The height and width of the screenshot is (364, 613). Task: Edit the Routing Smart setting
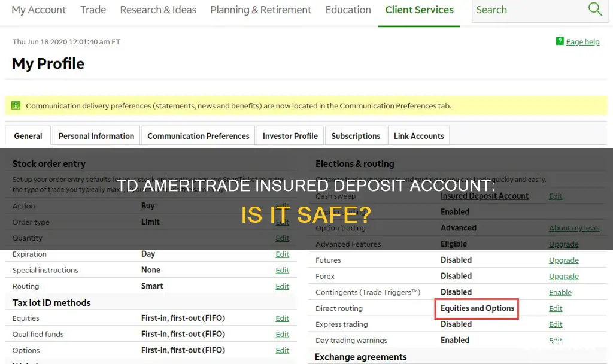point(283,286)
